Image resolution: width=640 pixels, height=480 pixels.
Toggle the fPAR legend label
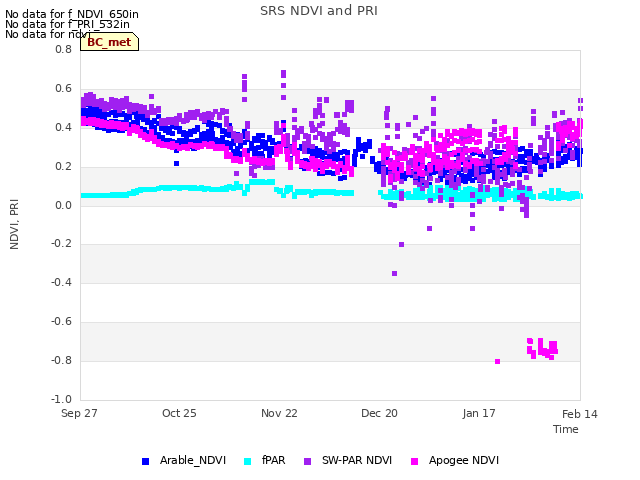[273, 460]
